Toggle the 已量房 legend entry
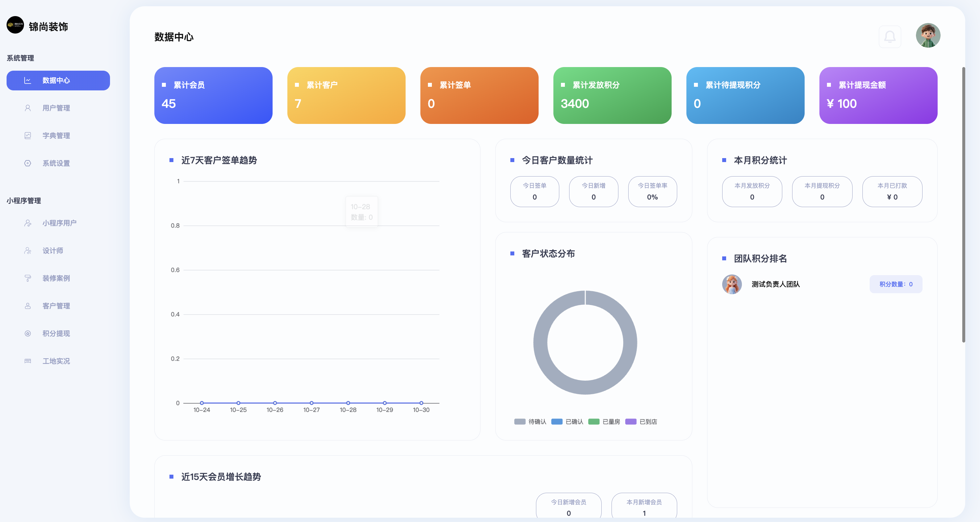Screen dimensions: 980x522 click(x=604, y=421)
